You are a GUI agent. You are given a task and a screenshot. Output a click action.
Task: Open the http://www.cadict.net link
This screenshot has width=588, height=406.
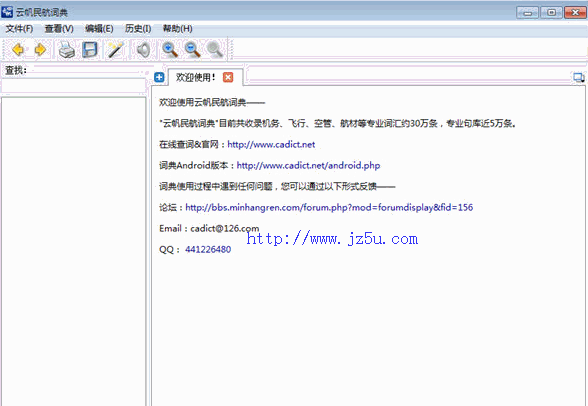[271, 144]
